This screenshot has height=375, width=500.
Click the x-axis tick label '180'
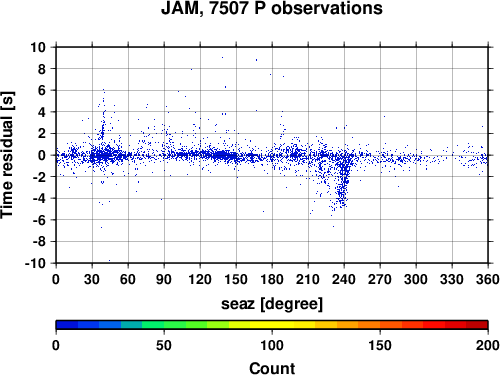[x=272, y=279]
